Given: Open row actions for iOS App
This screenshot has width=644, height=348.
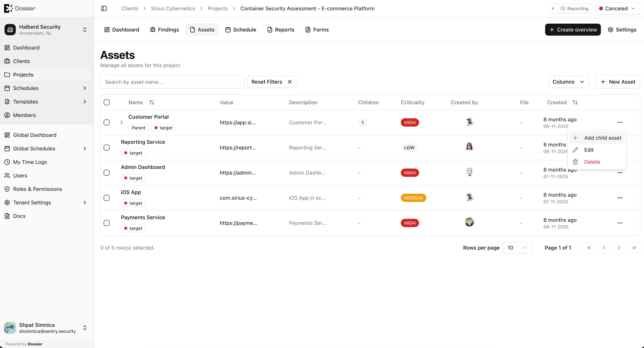Looking at the screenshot, I should 620,198.
